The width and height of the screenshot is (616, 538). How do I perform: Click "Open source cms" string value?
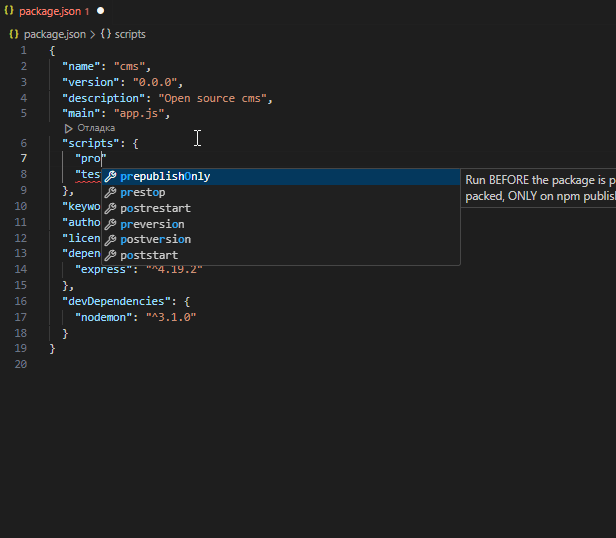(x=213, y=98)
